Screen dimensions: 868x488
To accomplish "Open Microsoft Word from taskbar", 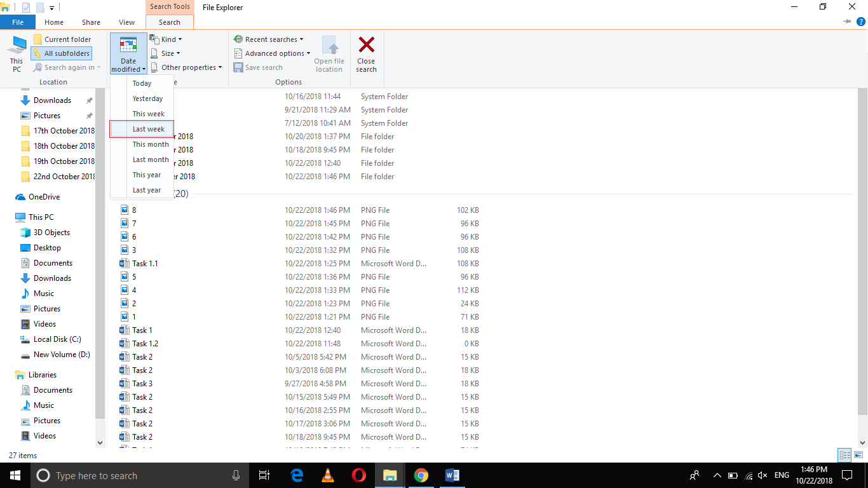I will point(452,475).
